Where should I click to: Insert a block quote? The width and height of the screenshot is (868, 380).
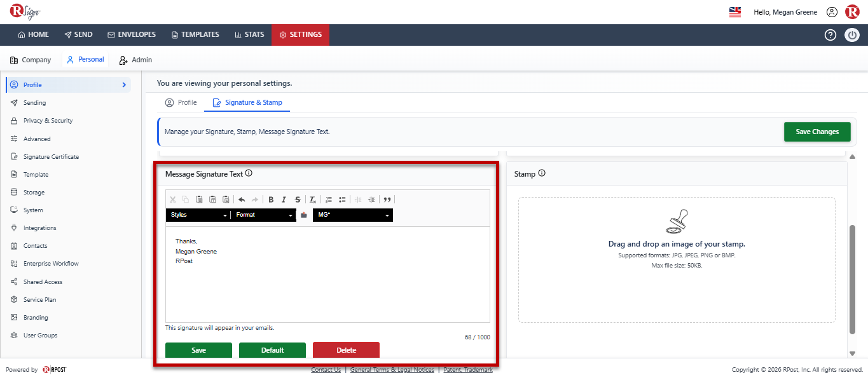(387, 200)
